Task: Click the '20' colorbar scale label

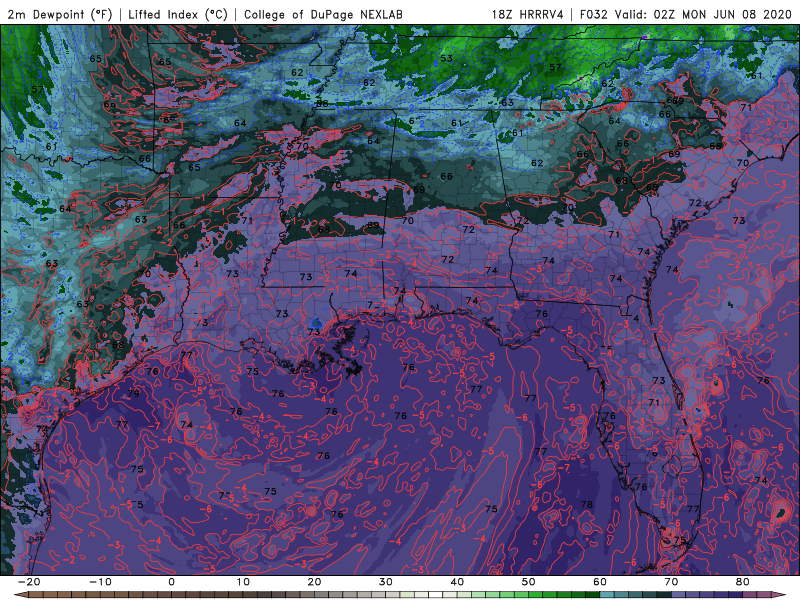Action: (x=314, y=582)
